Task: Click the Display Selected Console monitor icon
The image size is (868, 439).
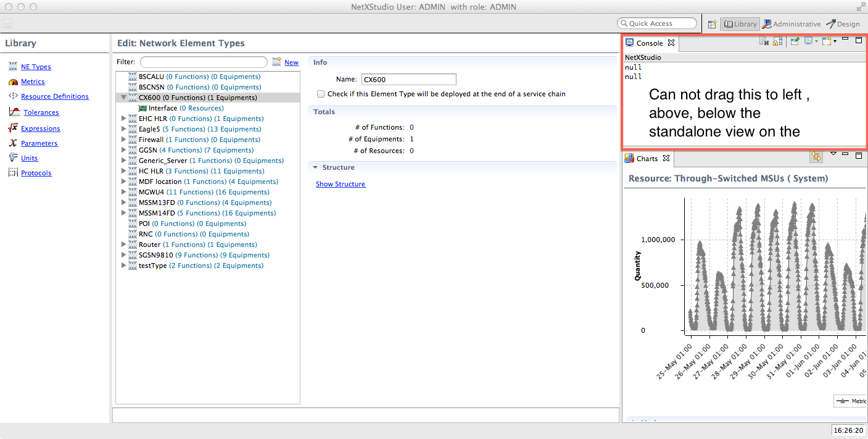Action: [x=808, y=41]
